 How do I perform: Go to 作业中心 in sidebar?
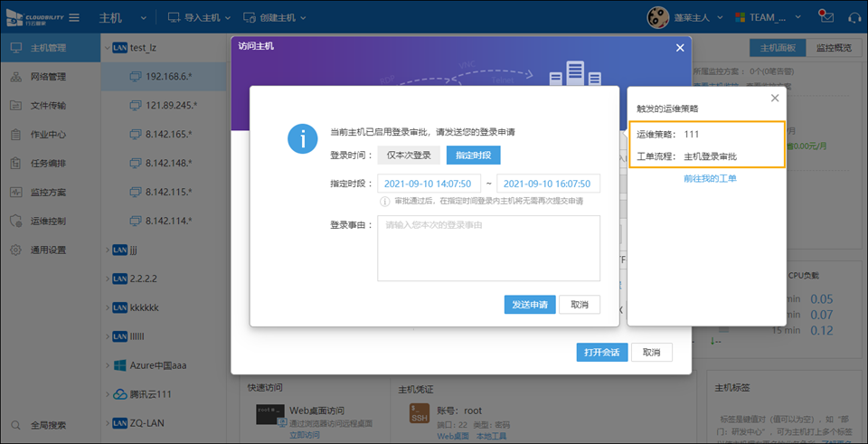click(x=49, y=135)
